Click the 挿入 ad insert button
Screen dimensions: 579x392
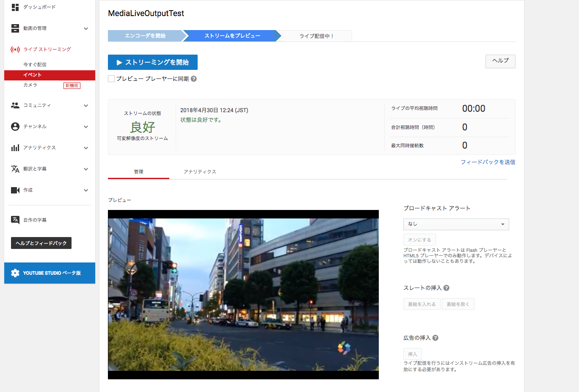[413, 354]
